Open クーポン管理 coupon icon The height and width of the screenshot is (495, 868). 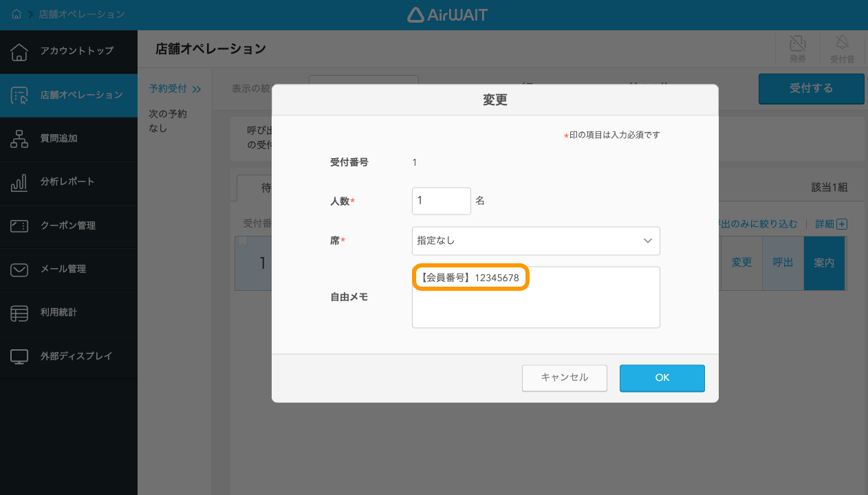coord(19,226)
